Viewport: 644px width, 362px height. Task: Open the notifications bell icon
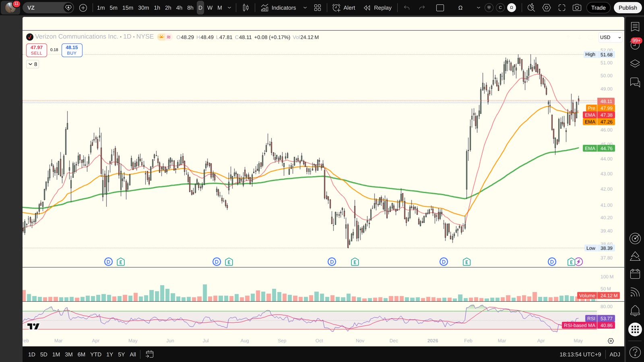coord(635,311)
